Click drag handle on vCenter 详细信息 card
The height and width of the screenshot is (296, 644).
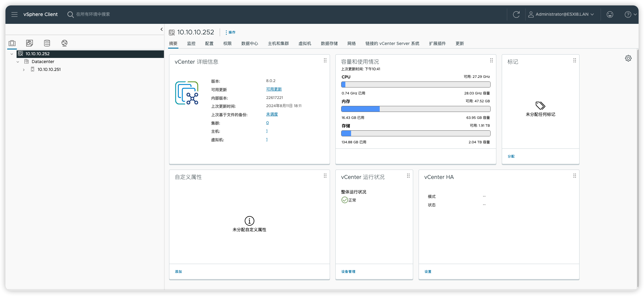(x=325, y=60)
